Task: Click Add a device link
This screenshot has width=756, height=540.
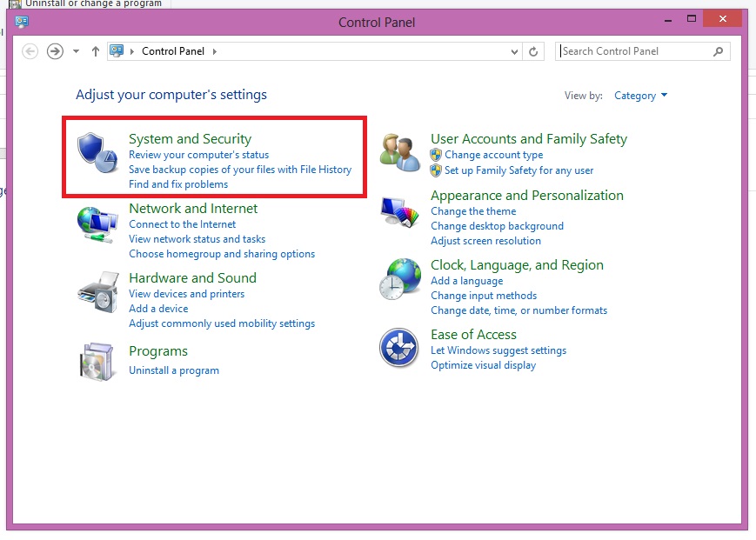Action: coord(158,309)
